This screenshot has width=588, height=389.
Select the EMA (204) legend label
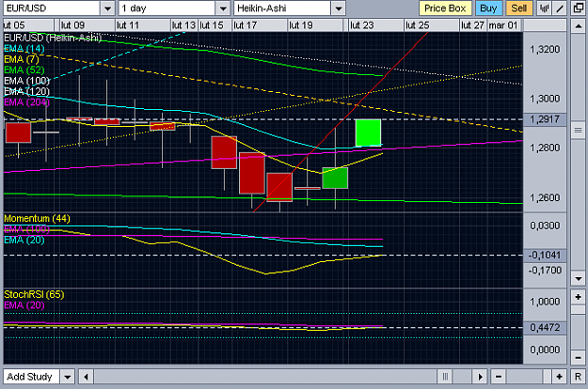pos(26,101)
